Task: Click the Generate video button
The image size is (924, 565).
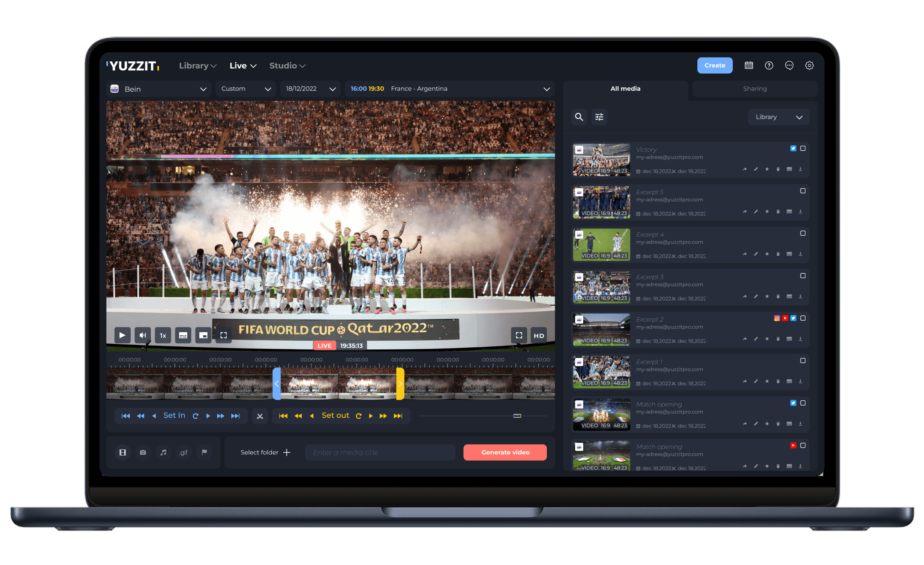Action: click(x=505, y=452)
